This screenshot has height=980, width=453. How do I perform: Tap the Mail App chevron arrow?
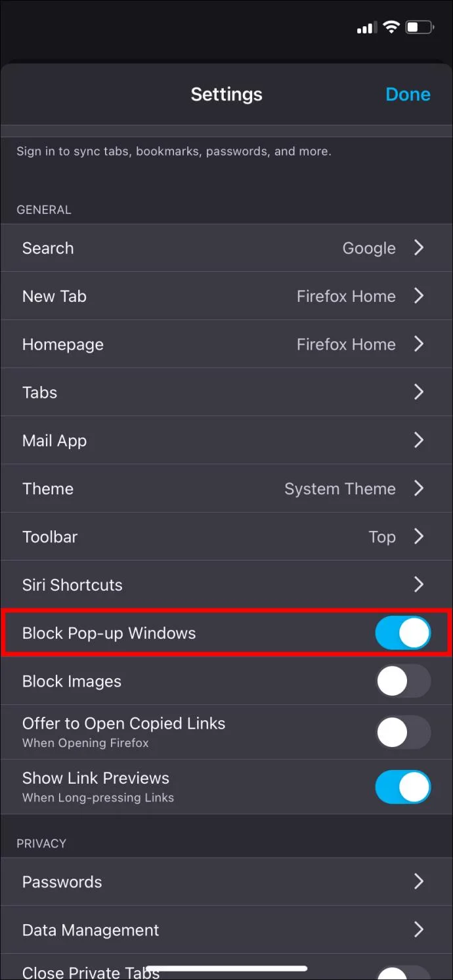[419, 440]
